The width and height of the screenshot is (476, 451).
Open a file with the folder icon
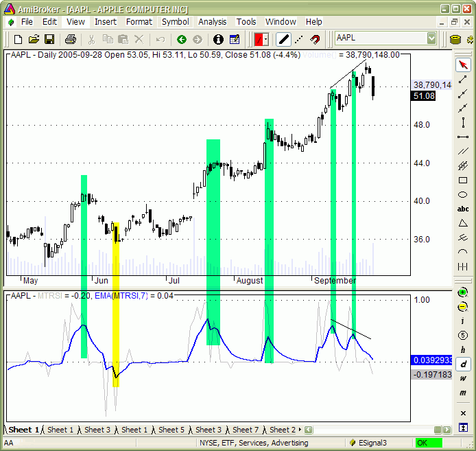pyautogui.click(x=34, y=40)
